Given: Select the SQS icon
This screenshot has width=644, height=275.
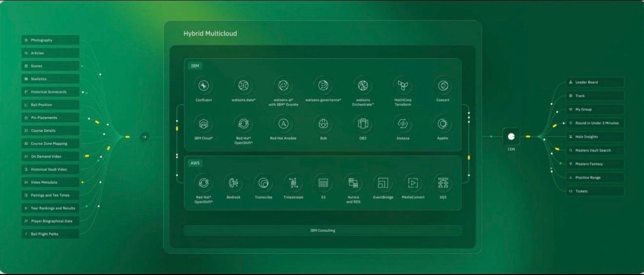Looking at the screenshot, I should (x=443, y=183).
